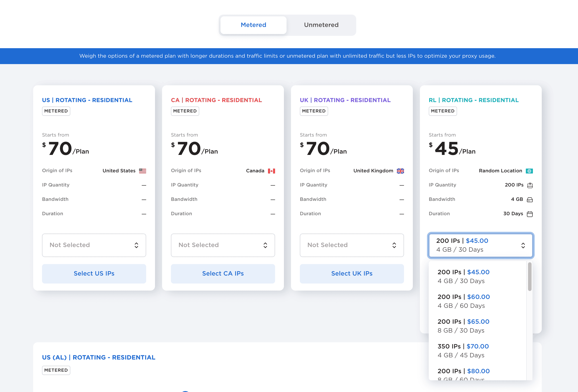The image size is (578, 392).
Task: Choose the 200 IPs $60.00 4 GB / 60 Days option
Action: pos(478,301)
